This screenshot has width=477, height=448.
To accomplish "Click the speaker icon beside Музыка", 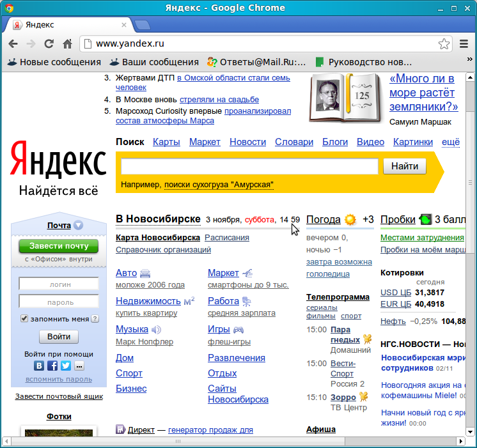I will coord(157,329).
